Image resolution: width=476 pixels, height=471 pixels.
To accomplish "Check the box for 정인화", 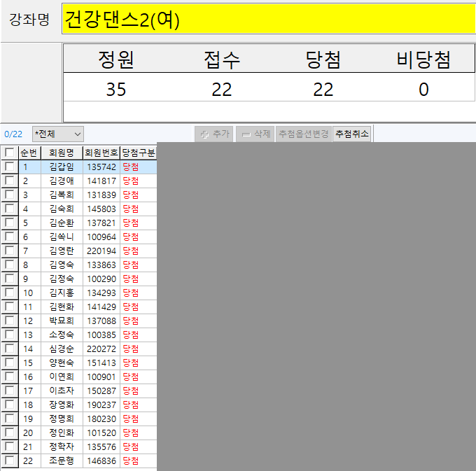I will click(x=9, y=433).
